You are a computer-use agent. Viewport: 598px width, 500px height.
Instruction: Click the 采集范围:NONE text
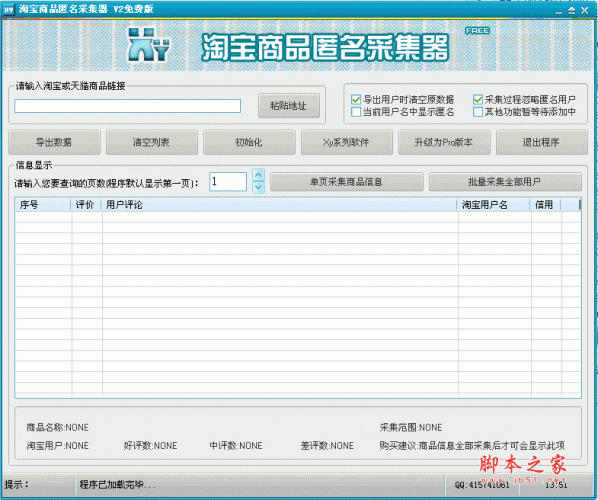pos(411,428)
